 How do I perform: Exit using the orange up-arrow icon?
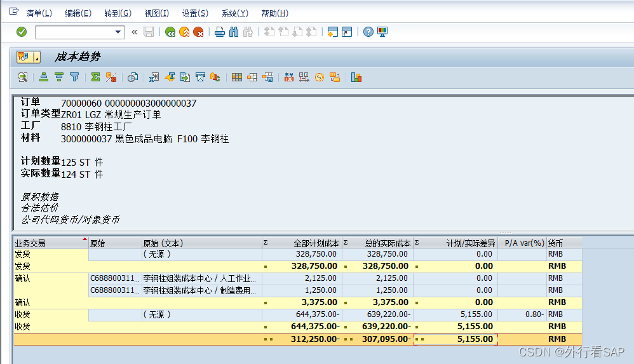(184, 32)
